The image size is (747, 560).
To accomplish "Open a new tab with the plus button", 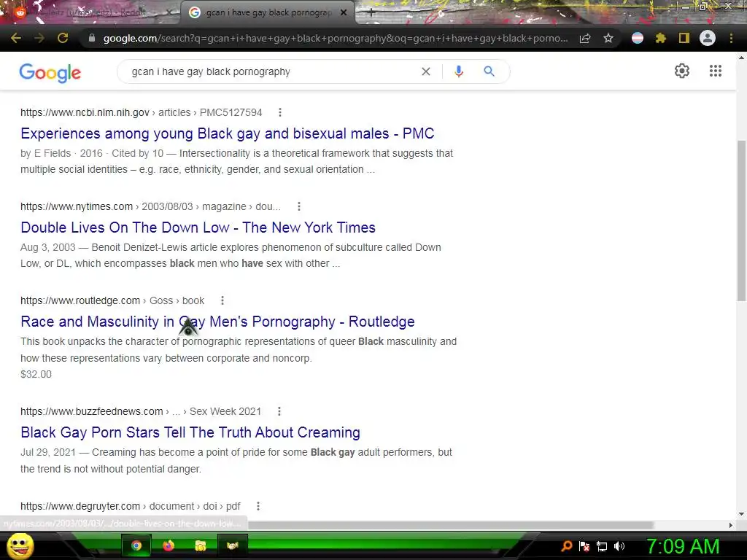I will (371, 13).
